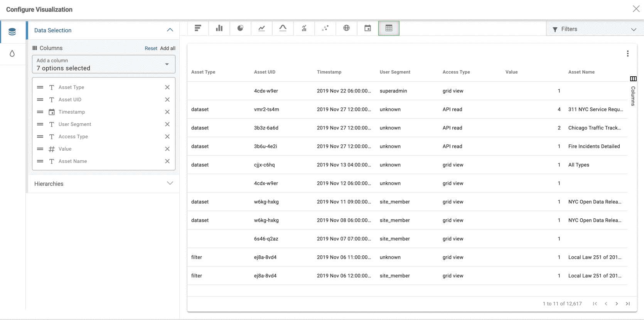The height and width of the screenshot is (320, 644).
Task: Click cell 6s46-q2az
Action: (x=266, y=239)
